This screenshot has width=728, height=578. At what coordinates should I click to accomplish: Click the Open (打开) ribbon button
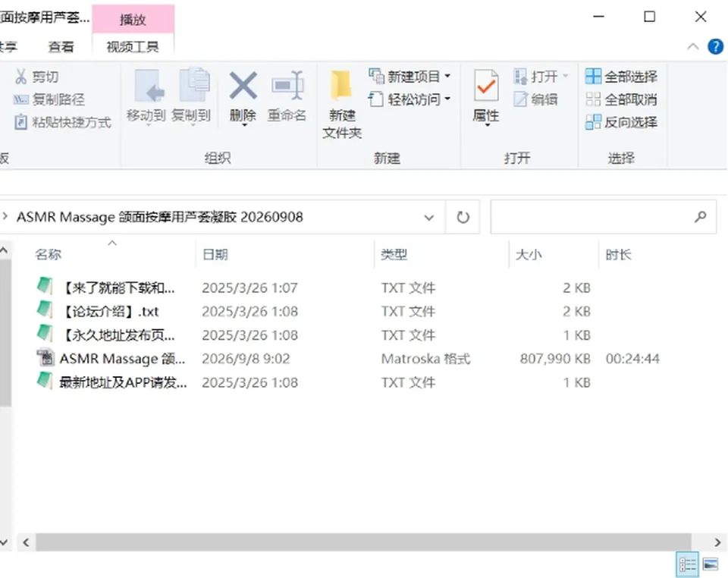pos(541,76)
